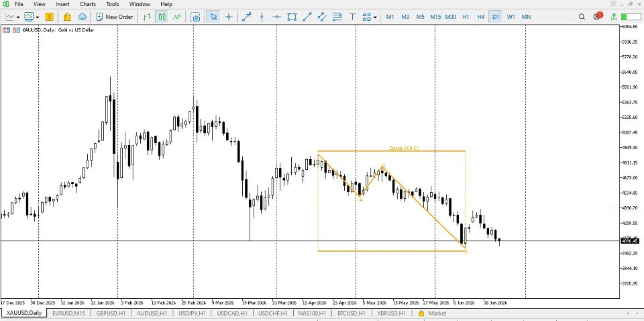The image size is (644, 321).
Task: Set timeframe to M3
Action: (x=405, y=17)
